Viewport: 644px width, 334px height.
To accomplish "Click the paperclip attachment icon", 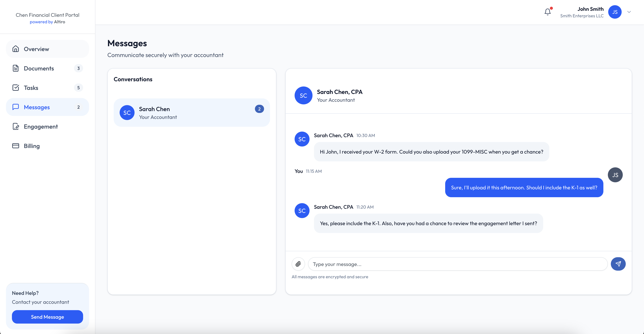I will (298, 264).
